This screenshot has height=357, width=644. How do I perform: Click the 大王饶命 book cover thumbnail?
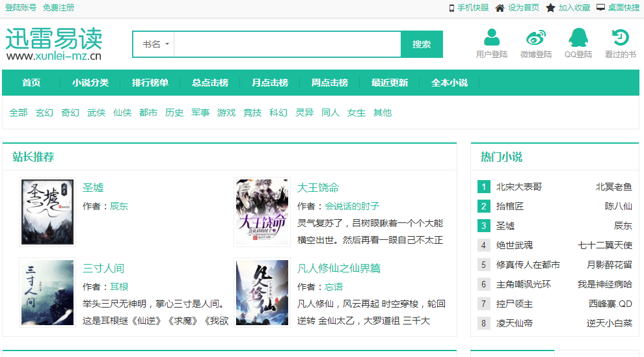pyautogui.click(x=262, y=212)
